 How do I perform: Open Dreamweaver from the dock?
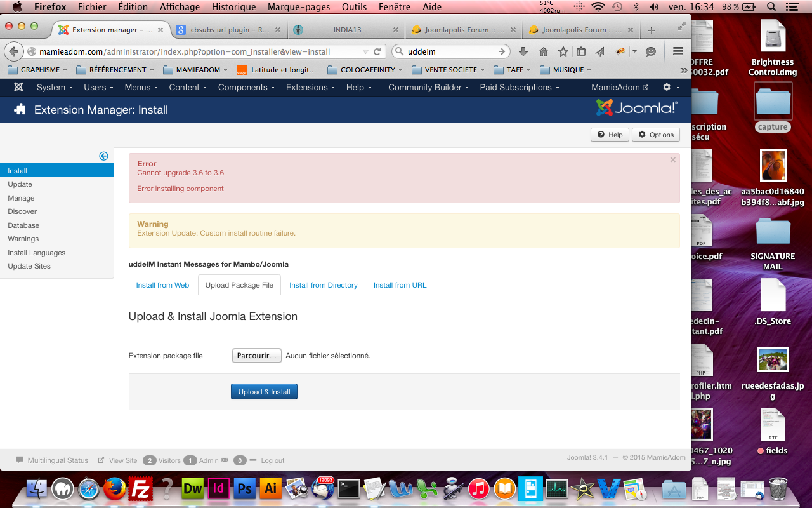192,488
